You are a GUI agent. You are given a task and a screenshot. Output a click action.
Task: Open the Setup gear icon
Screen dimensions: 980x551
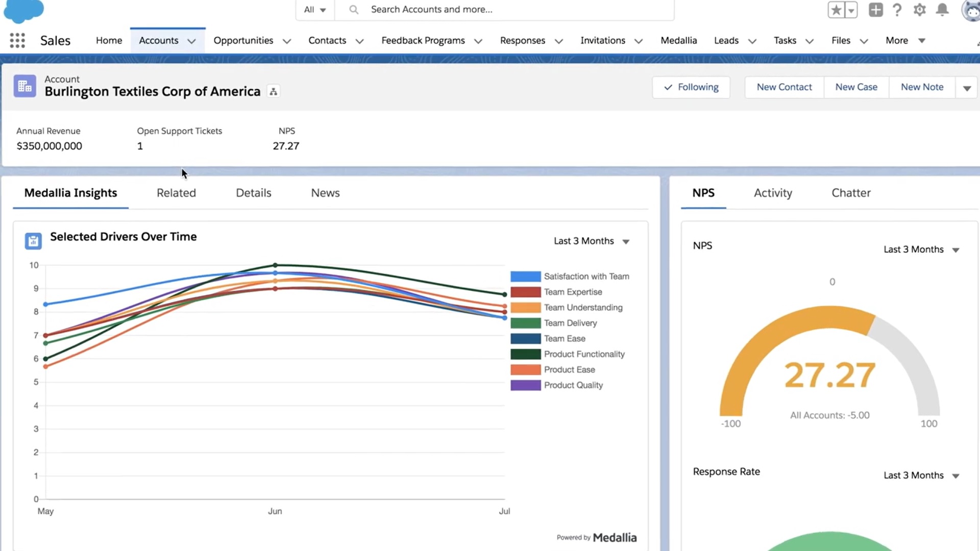pyautogui.click(x=919, y=10)
